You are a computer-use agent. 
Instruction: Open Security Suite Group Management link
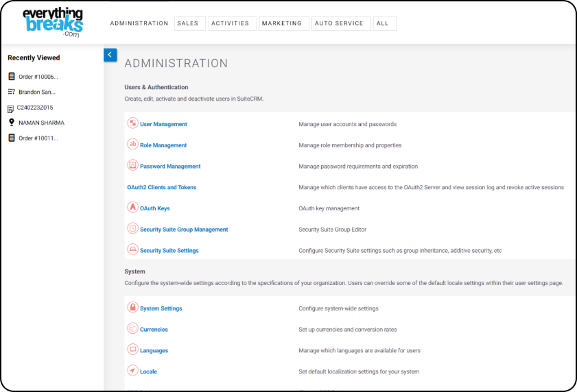[184, 230]
